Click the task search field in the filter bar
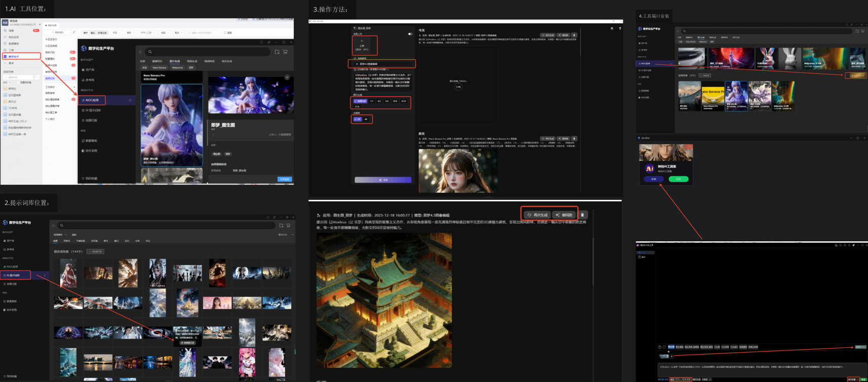The image size is (868, 382). pos(204,32)
